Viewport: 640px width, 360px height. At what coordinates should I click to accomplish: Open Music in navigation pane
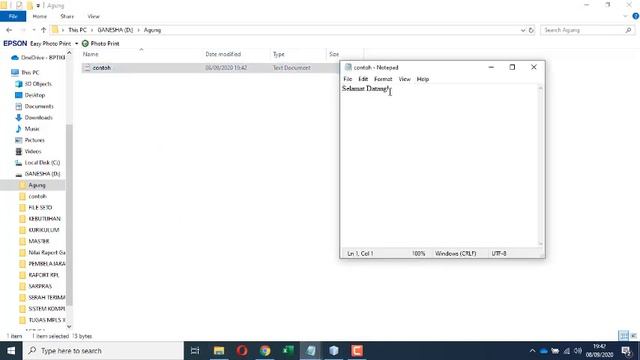(x=27, y=129)
